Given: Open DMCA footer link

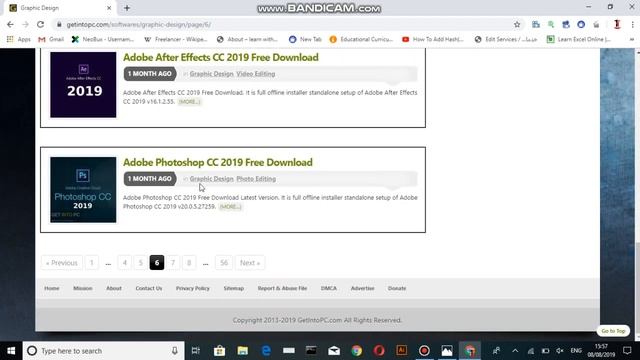Looking at the screenshot, I should [329, 288].
